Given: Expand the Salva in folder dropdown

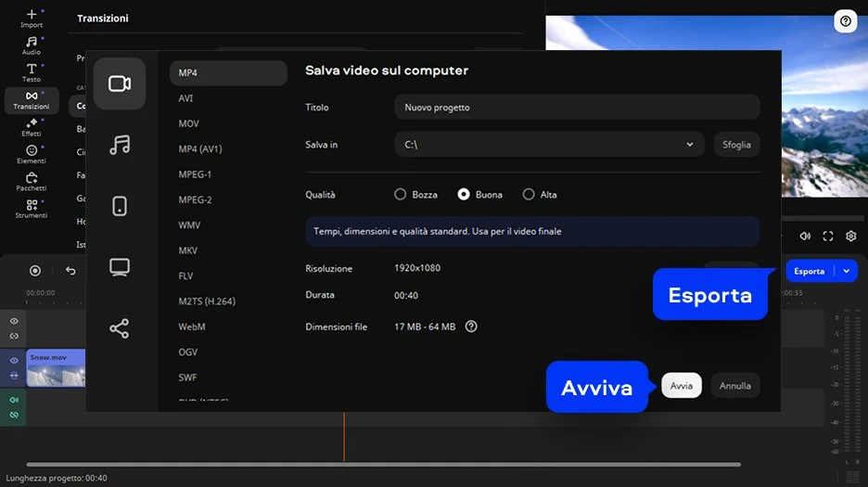Looking at the screenshot, I should (x=689, y=145).
